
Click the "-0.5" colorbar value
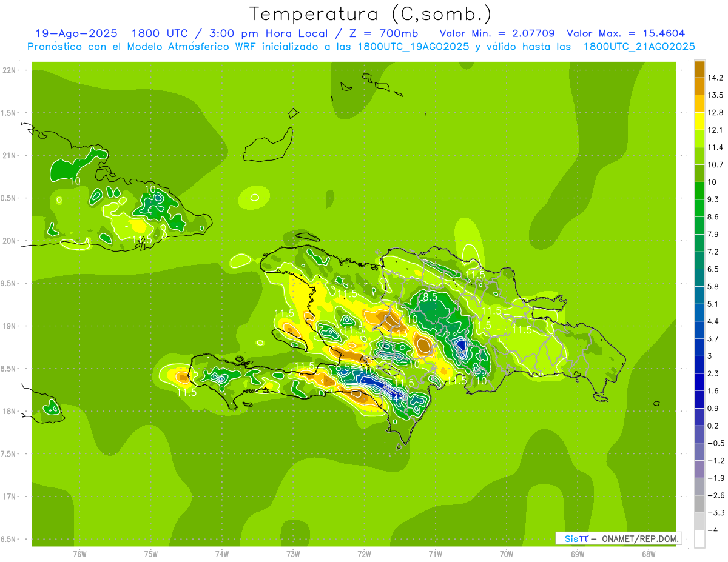pos(715,443)
